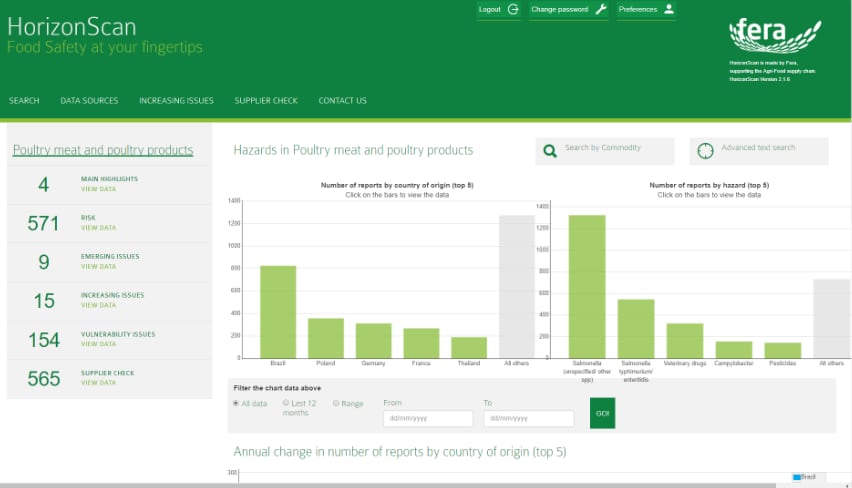This screenshot has width=852, height=488.
Task: Open the CONTACT US page
Action: tap(342, 101)
